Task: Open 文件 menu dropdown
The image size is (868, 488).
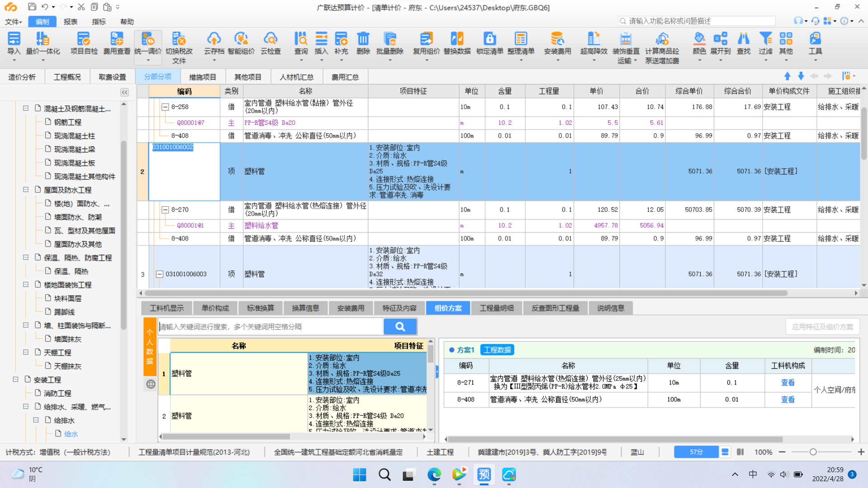Action: (x=14, y=22)
